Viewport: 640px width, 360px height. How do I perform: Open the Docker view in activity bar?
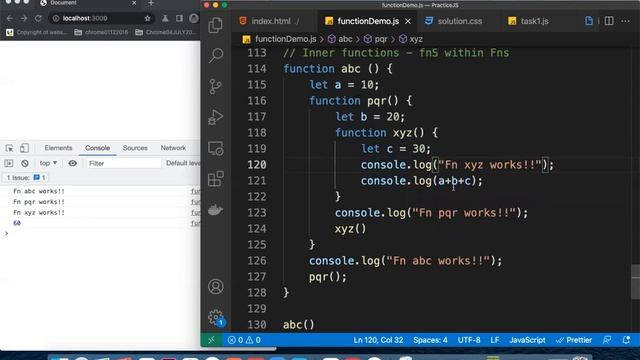[x=216, y=210]
